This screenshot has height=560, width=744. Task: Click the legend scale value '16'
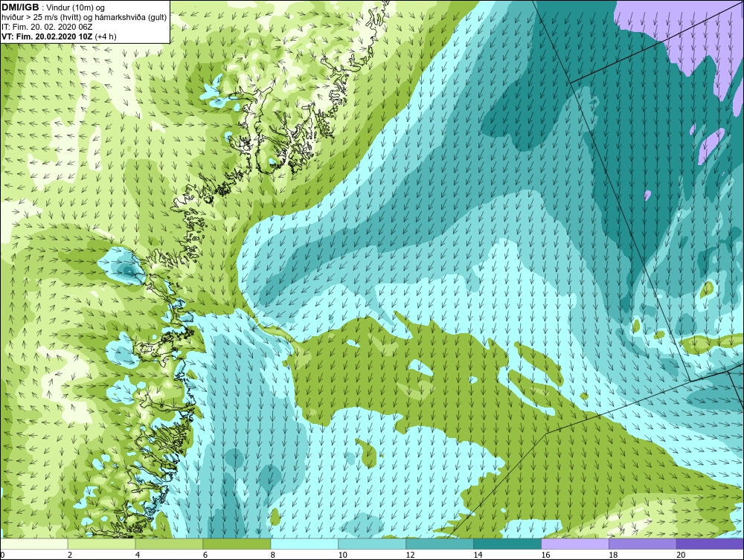545,555
